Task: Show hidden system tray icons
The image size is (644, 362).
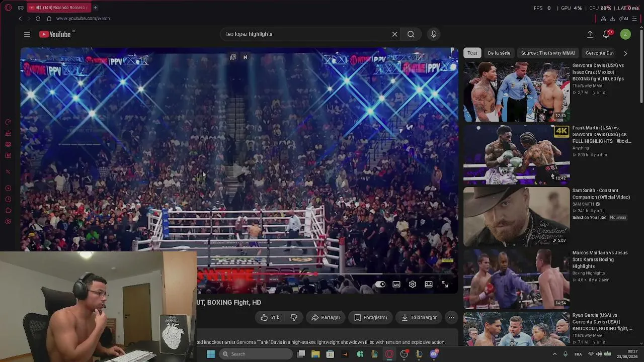Action: (x=554, y=354)
